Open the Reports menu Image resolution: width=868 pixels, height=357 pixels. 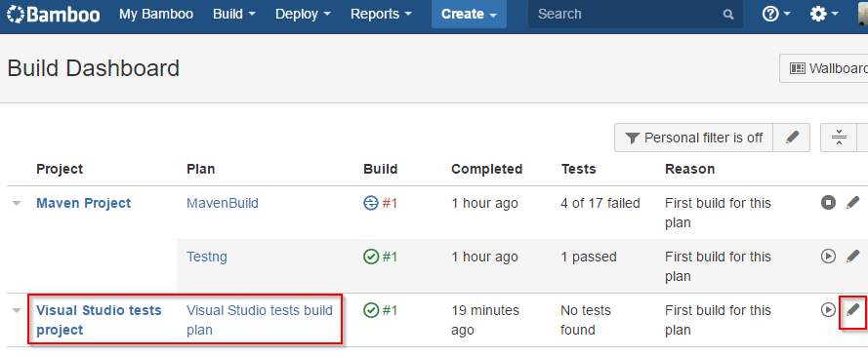tap(382, 14)
